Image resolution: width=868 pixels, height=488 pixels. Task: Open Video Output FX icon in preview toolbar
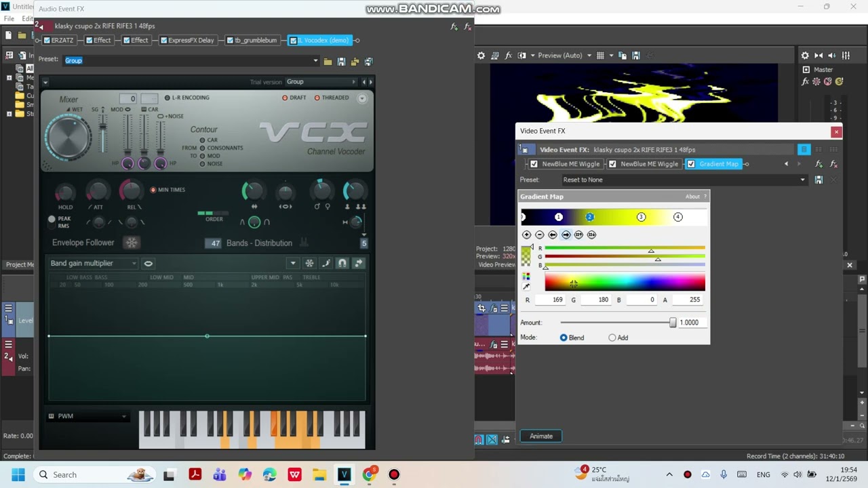tap(509, 56)
